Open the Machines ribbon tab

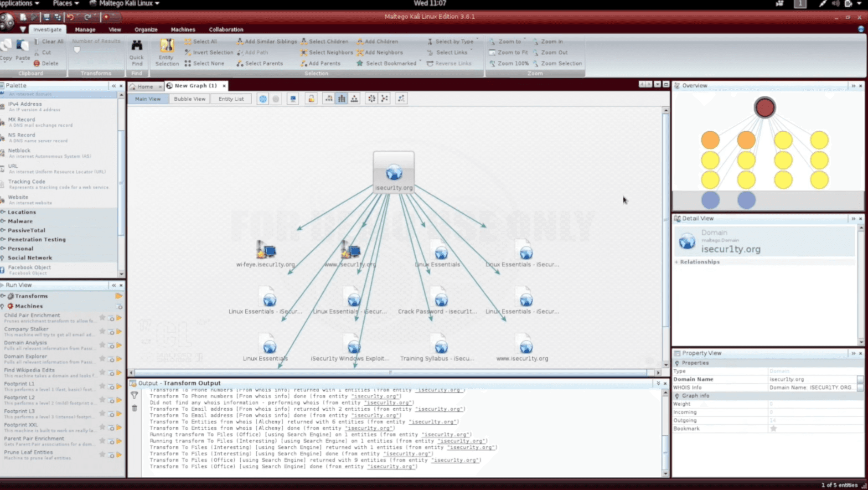pyautogui.click(x=183, y=30)
